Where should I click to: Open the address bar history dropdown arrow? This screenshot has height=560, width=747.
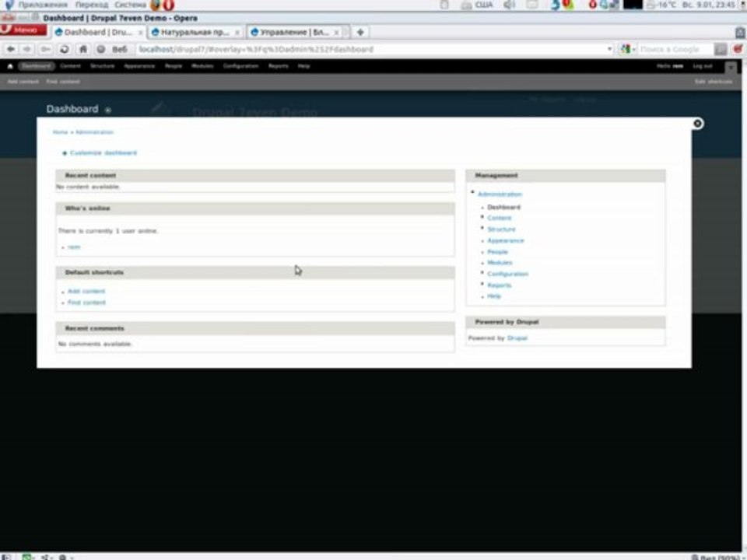point(609,49)
